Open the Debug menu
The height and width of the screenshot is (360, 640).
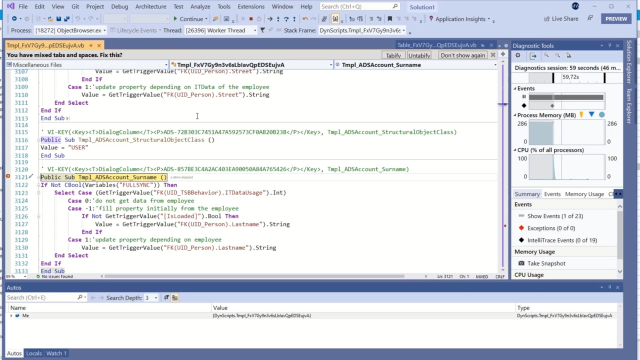click(119, 7)
